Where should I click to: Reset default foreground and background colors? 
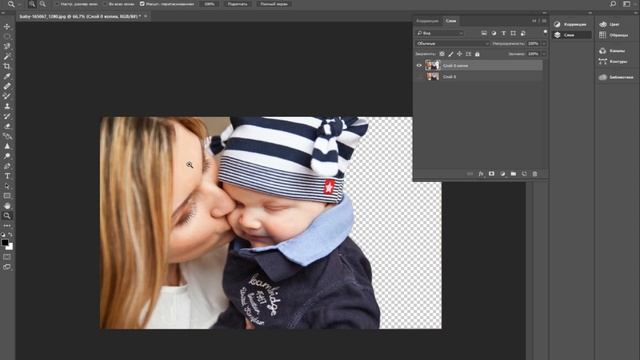point(3,235)
